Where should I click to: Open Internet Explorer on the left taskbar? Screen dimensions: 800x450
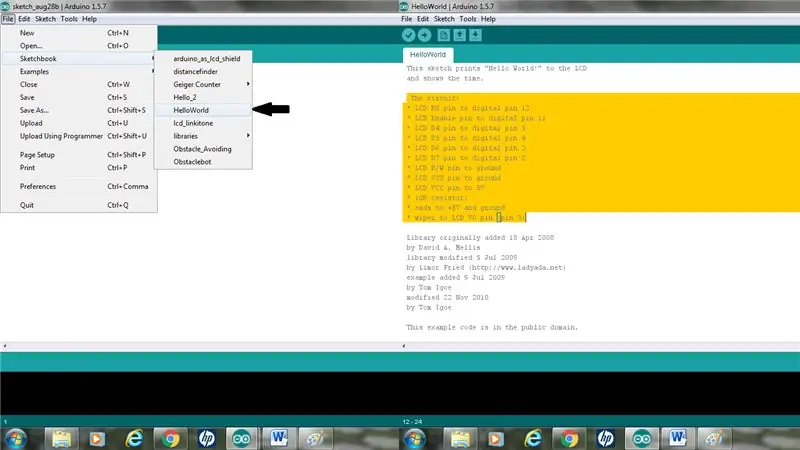point(134,439)
